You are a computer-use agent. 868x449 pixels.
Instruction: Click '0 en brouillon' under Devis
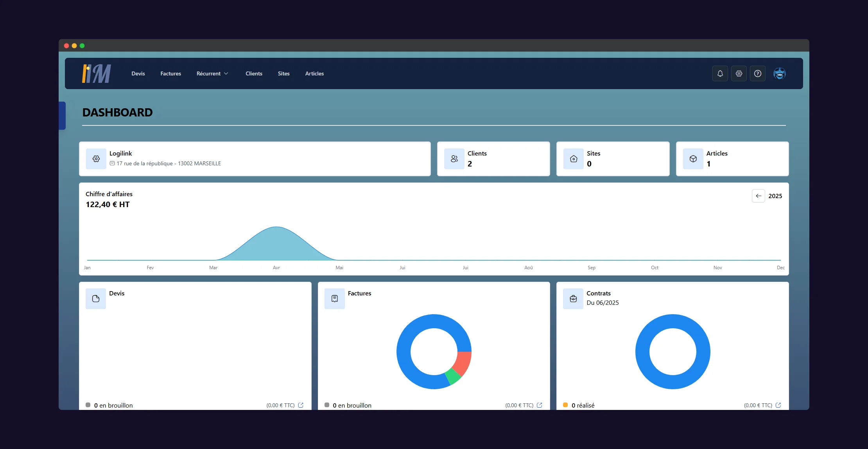[113, 405]
